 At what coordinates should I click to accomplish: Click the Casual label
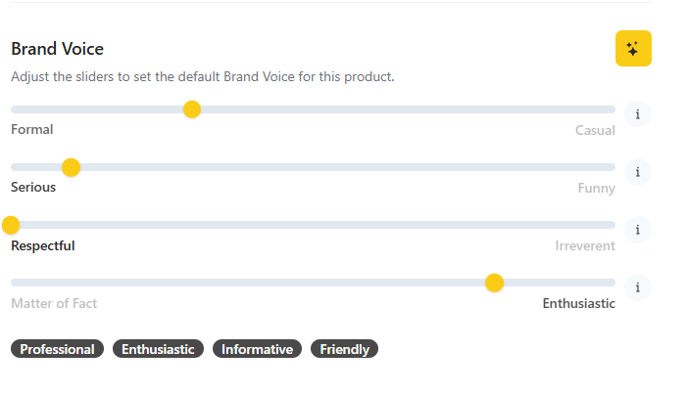pos(595,130)
